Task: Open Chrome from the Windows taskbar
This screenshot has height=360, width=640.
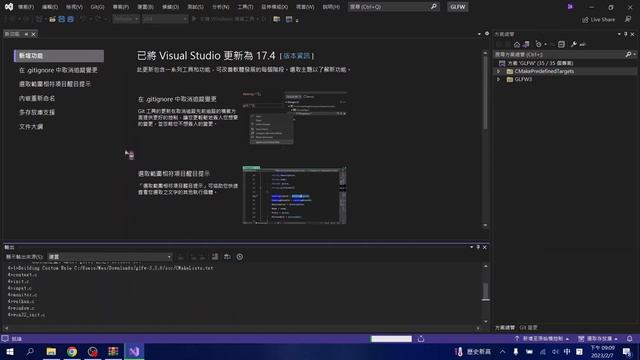Action: [72, 351]
